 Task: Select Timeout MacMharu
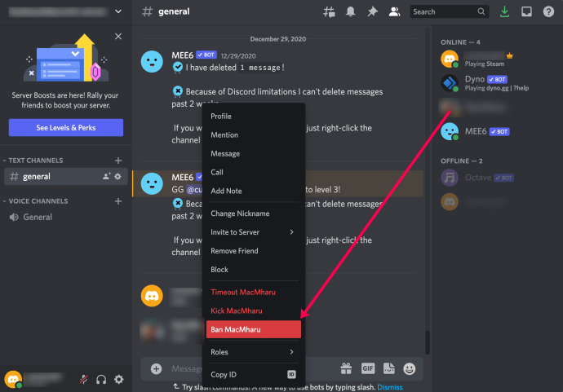[254, 292]
